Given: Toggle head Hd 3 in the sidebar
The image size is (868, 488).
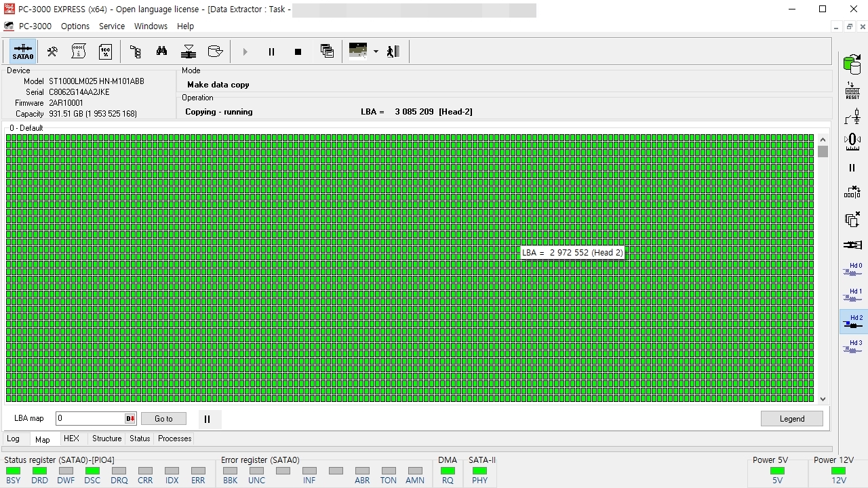Looking at the screenshot, I should (853, 347).
